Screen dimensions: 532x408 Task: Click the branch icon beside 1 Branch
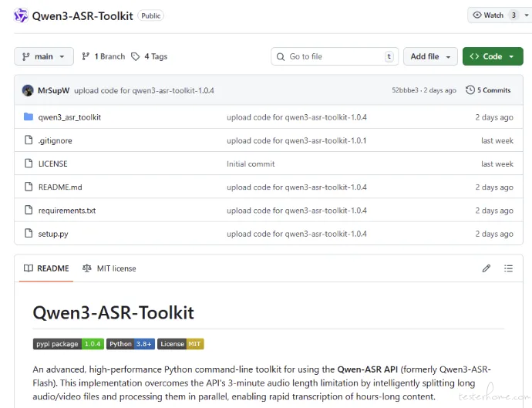pyautogui.click(x=86, y=56)
